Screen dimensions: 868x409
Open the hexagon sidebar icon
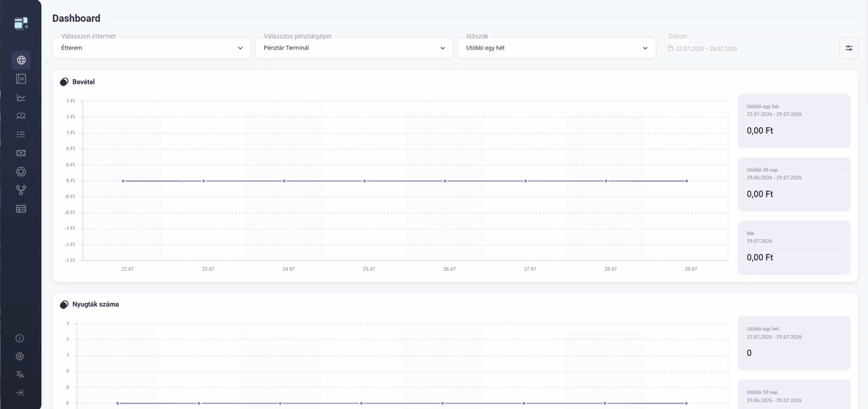(21, 171)
